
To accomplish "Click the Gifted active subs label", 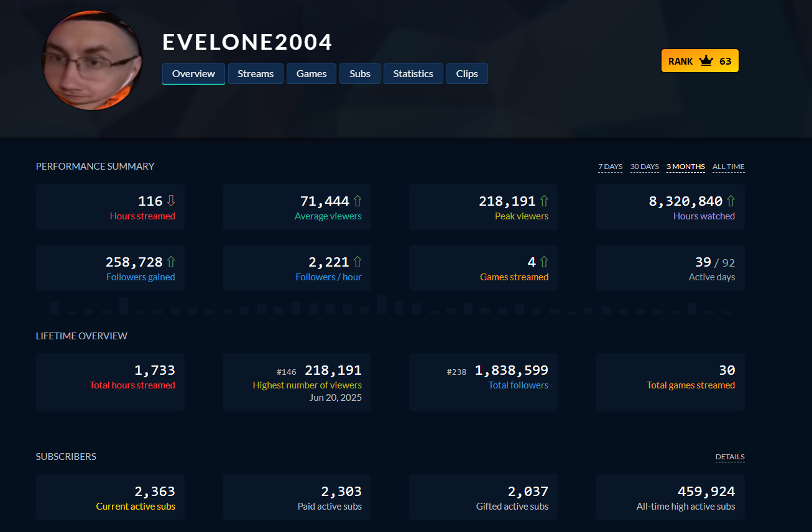I will pos(512,507).
